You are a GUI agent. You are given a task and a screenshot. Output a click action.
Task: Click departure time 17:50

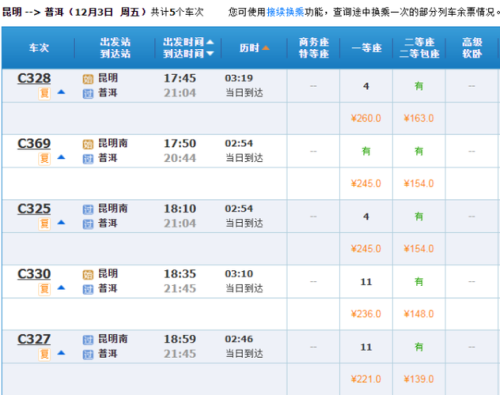[180, 144]
